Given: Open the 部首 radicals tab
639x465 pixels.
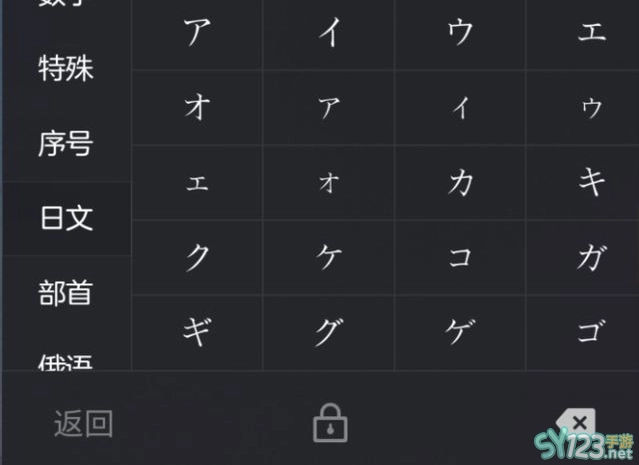Looking at the screenshot, I should [x=67, y=293].
